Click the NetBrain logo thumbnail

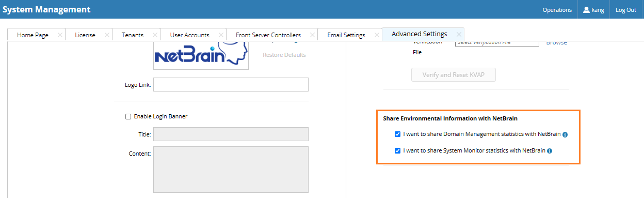pos(201,56)
